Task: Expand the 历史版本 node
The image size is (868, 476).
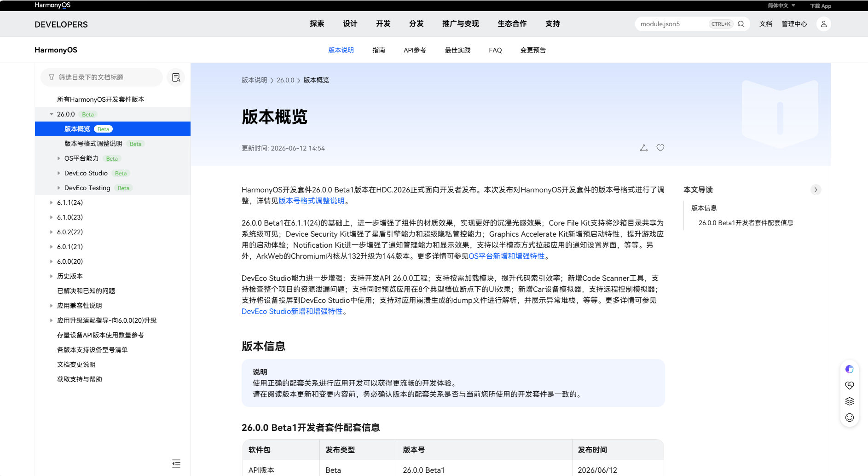Action: coord(51,276)
